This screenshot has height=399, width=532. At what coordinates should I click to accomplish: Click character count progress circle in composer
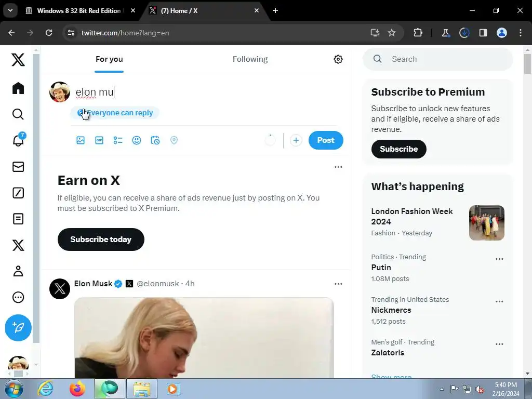click(270, 140)
